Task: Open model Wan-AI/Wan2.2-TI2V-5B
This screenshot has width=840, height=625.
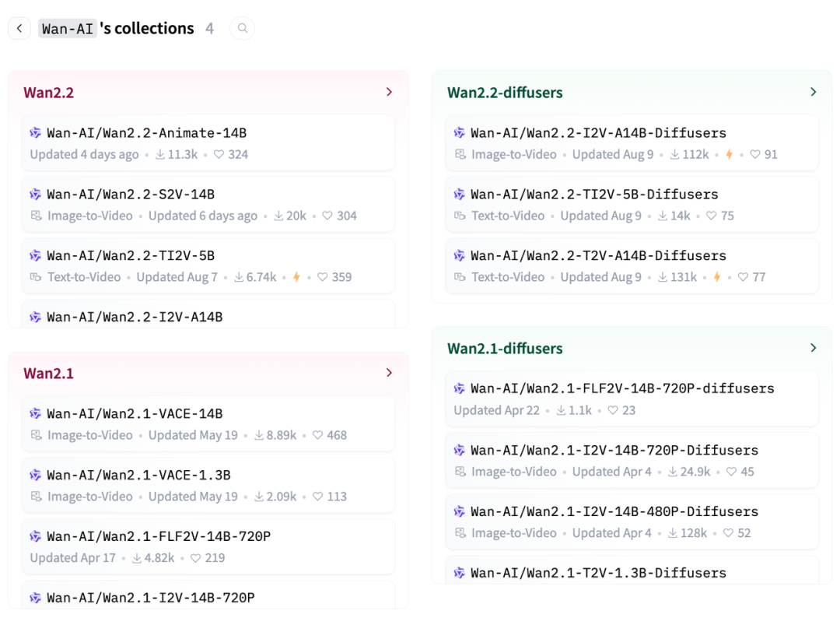Action: tap(208, 266)
